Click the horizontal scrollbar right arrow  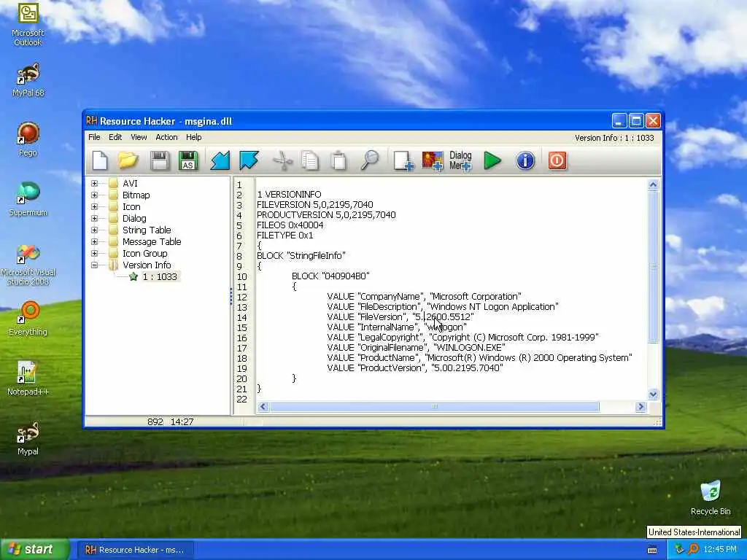pyautogui.click(x=640, y=407)
